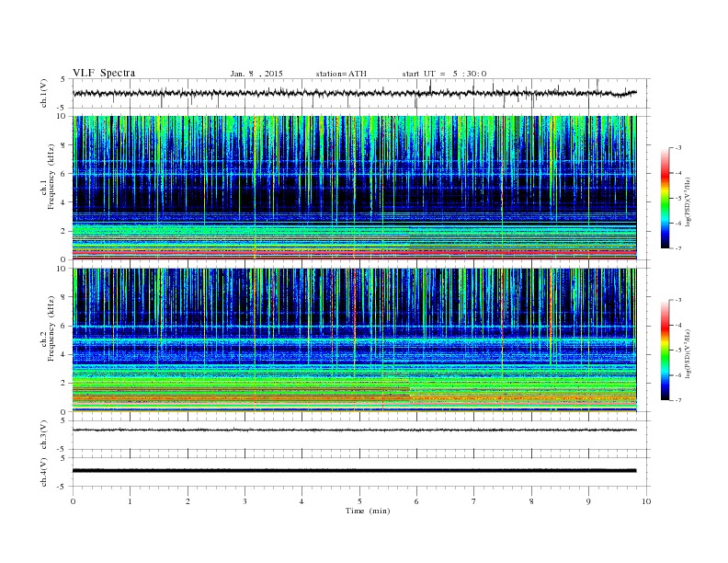Click the ch.1 spectrogram PSD color bar
This screenshot has width=728, height=563.
click(x=665, y=198)
